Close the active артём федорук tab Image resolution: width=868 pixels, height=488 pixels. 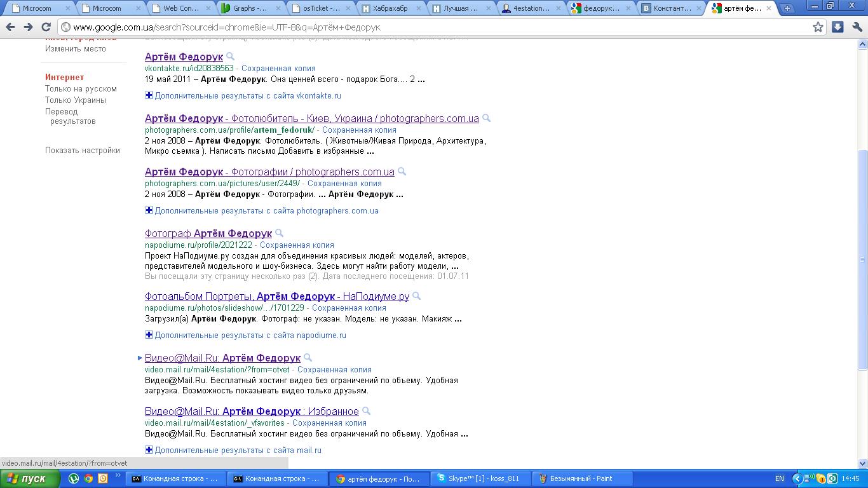[769, 9]
